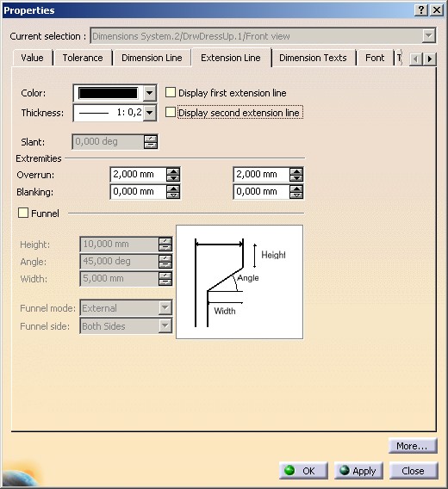Image resolution: width=448 pixels, height=489 pixels.
Task: Click the Apply button
Action: click(358, 471)
